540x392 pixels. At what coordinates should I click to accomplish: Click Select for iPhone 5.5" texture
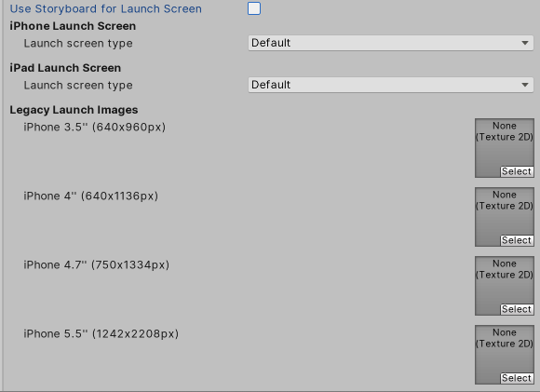(516, 378)
